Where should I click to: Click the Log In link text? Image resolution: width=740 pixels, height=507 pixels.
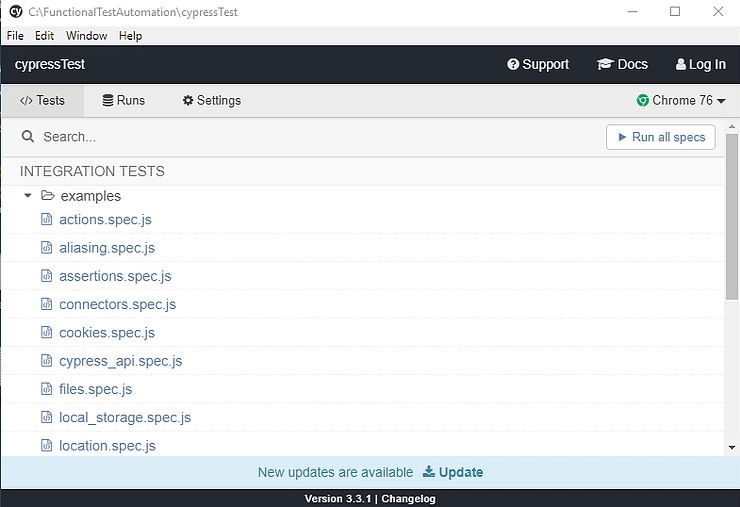point(707,64)
